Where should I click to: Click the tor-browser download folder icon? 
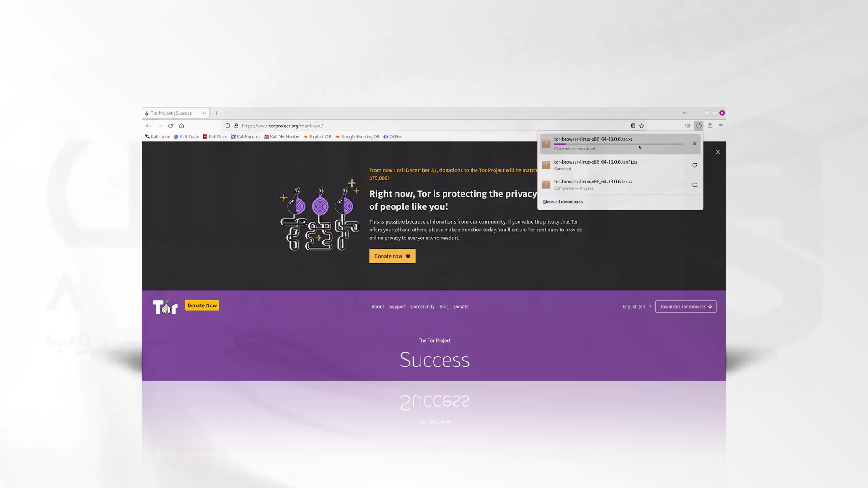tap(693, 184)
